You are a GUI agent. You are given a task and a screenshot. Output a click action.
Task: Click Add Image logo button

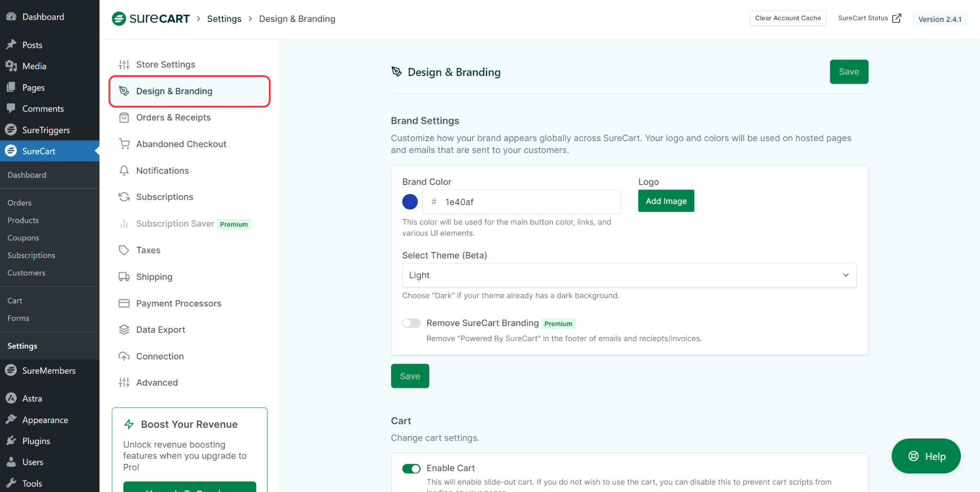click(666, 201)
